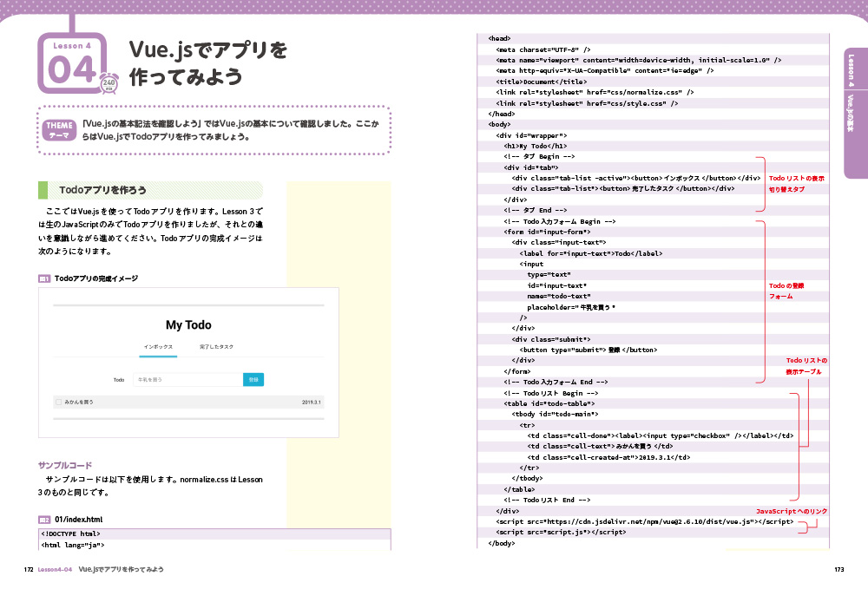Click the Lesson 4 number 04 badge
This screenshot has height=589, width=868.
pos(72,63)
